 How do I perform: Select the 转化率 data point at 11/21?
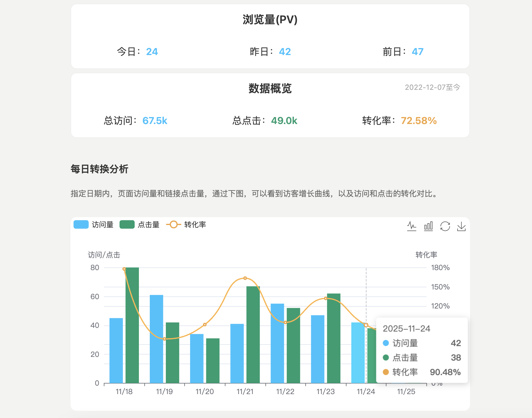(x=245, y=278)
